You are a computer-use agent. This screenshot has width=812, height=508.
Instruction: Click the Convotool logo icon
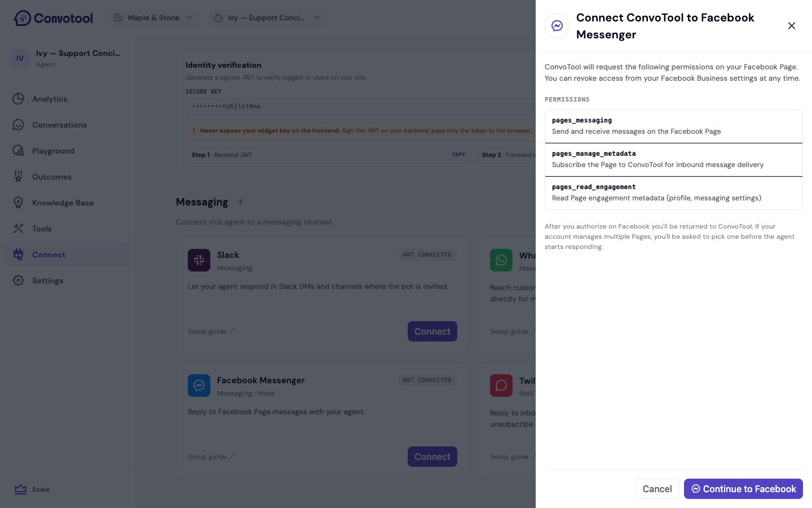(x=22, y=18)
